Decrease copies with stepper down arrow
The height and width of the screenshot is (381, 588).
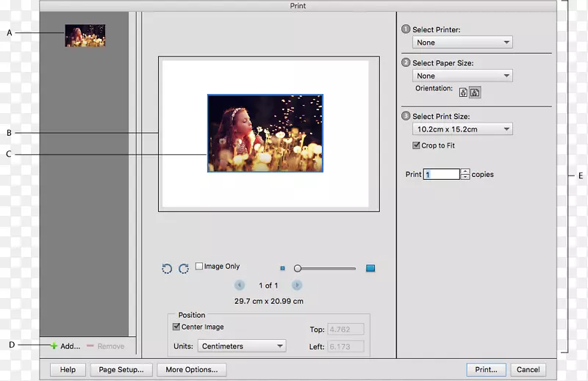pos(465,177)
